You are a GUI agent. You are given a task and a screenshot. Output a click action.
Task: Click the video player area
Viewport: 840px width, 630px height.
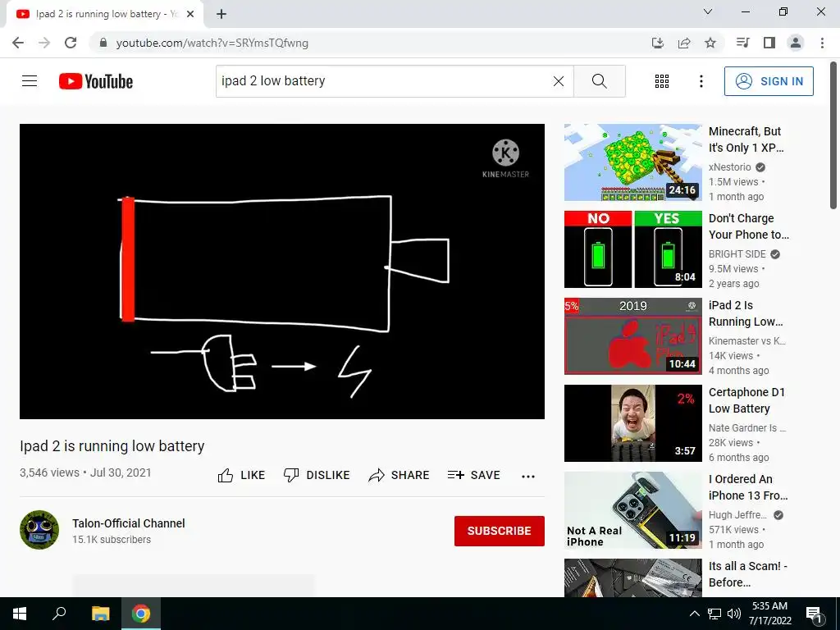282,271
